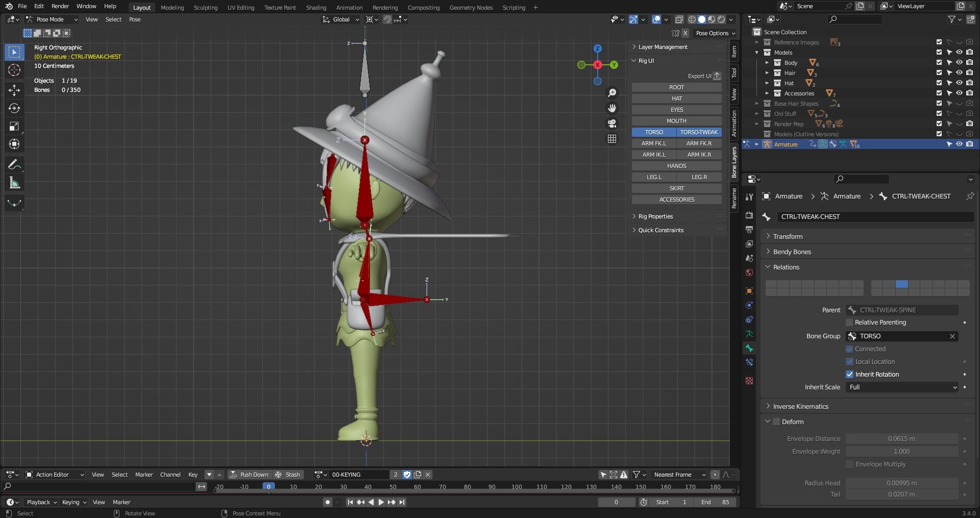Open the outliner filter options funnel

click(x=951, y=19)
